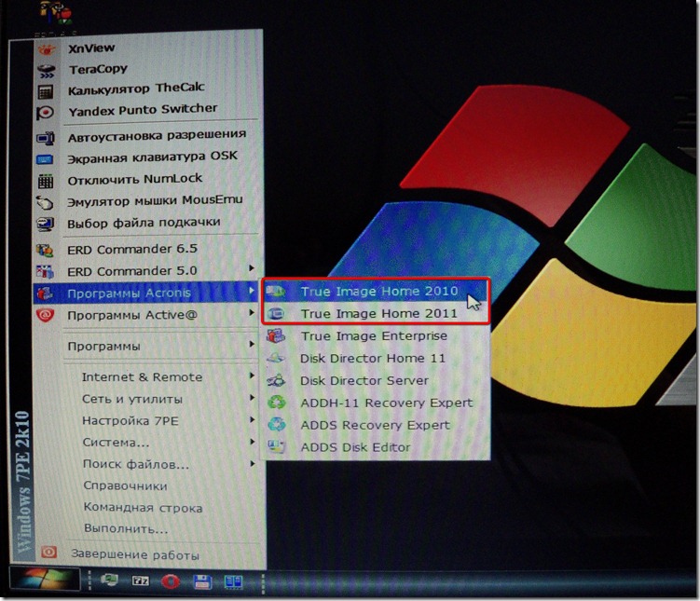Expand Программы Active@ submenu arrow
Image resolution: width=700 pixels, height=601 pixels.
tap(252, 313)
